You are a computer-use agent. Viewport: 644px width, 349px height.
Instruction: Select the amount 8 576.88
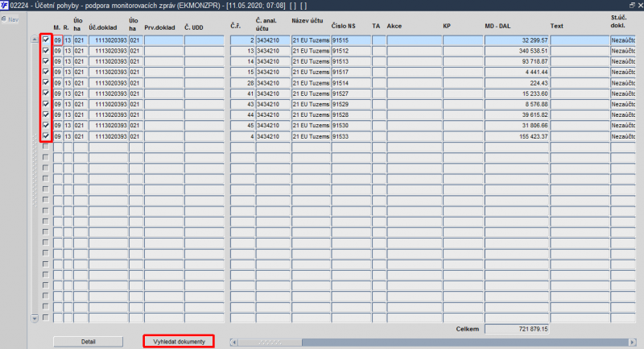[517, 105]
